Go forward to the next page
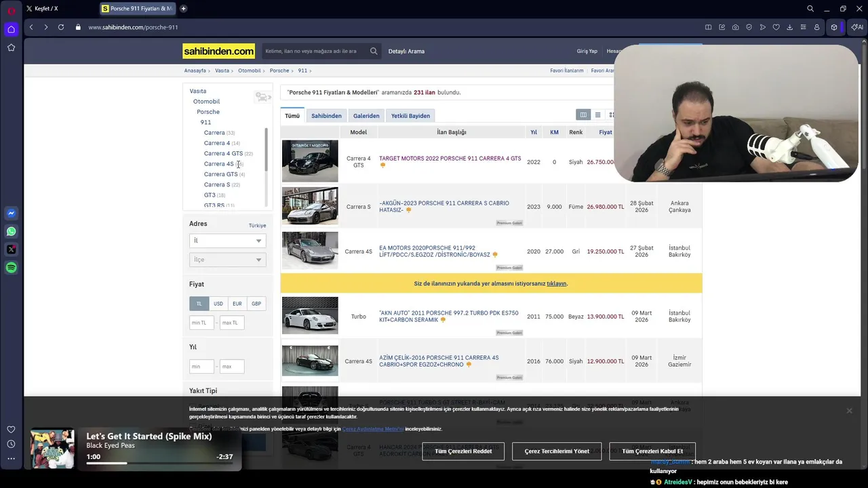 click(45, 27)
